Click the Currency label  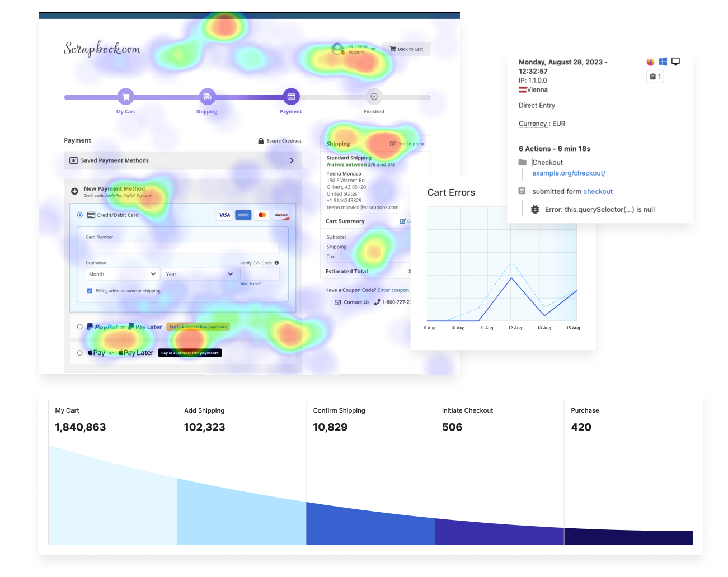(533, 124)
